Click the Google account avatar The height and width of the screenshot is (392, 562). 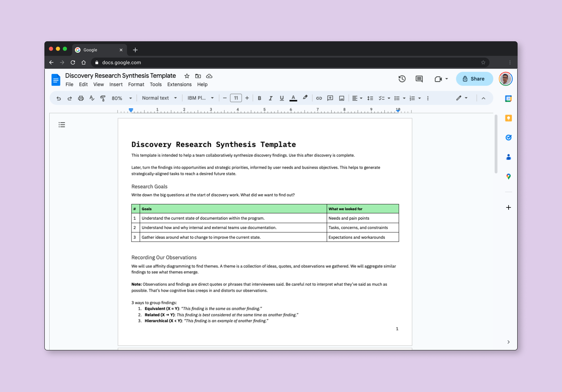click(505, 79)
